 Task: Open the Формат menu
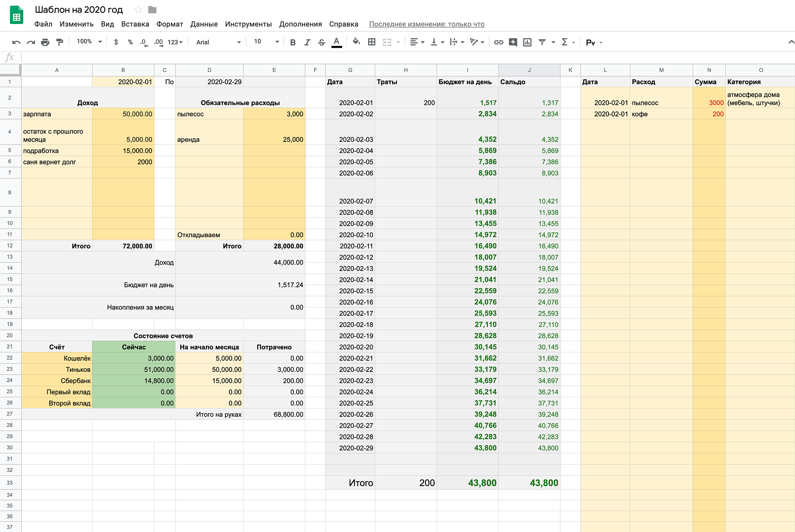click(x=170, y=24)
